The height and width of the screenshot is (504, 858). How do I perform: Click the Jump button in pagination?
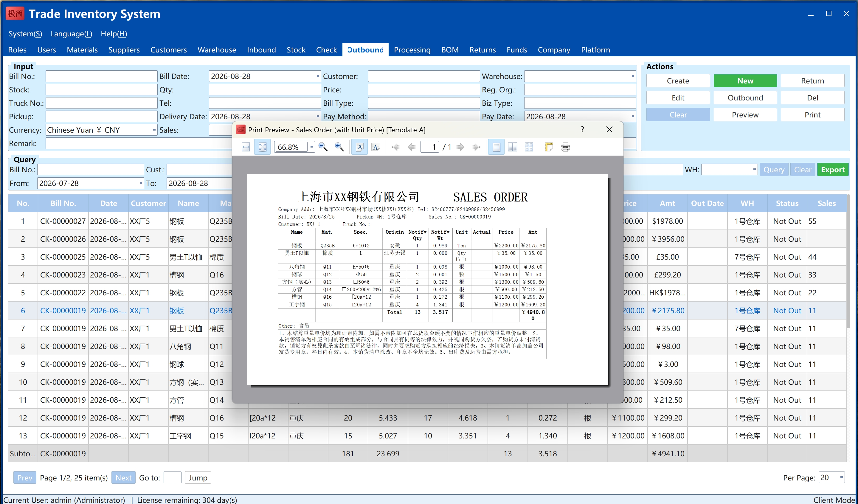click(x=198, y=477)
